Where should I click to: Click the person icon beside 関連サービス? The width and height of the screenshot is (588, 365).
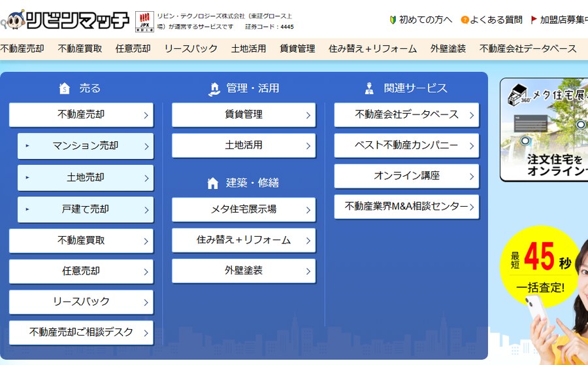click(369, 88)
